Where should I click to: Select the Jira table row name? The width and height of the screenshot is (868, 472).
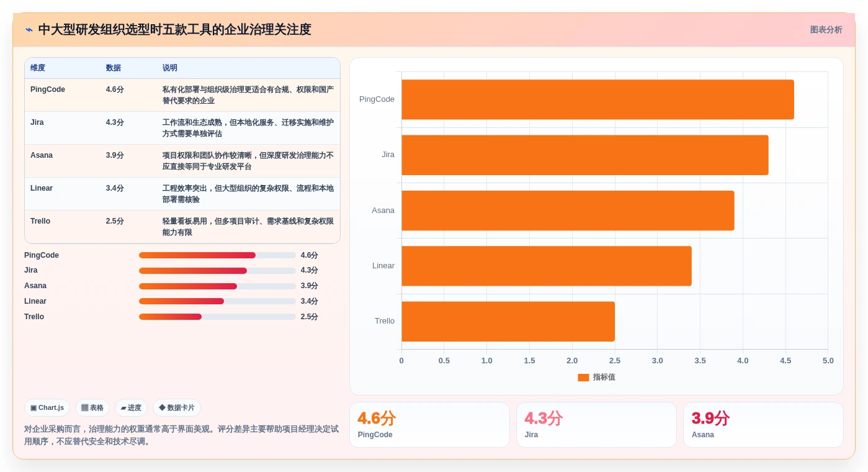coord(37,122)
